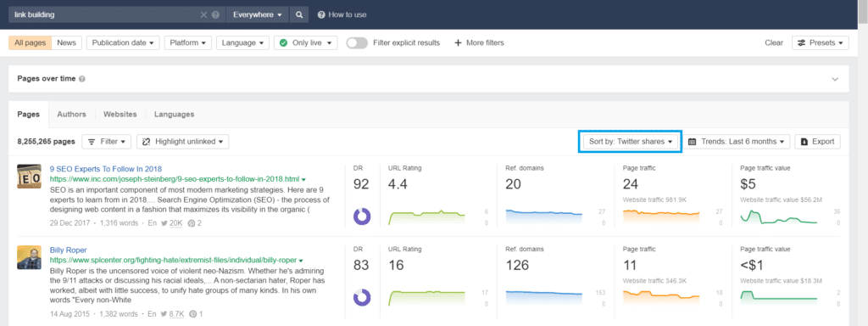Select the Pages tab

pyautogui.click(x=28, y=115)
